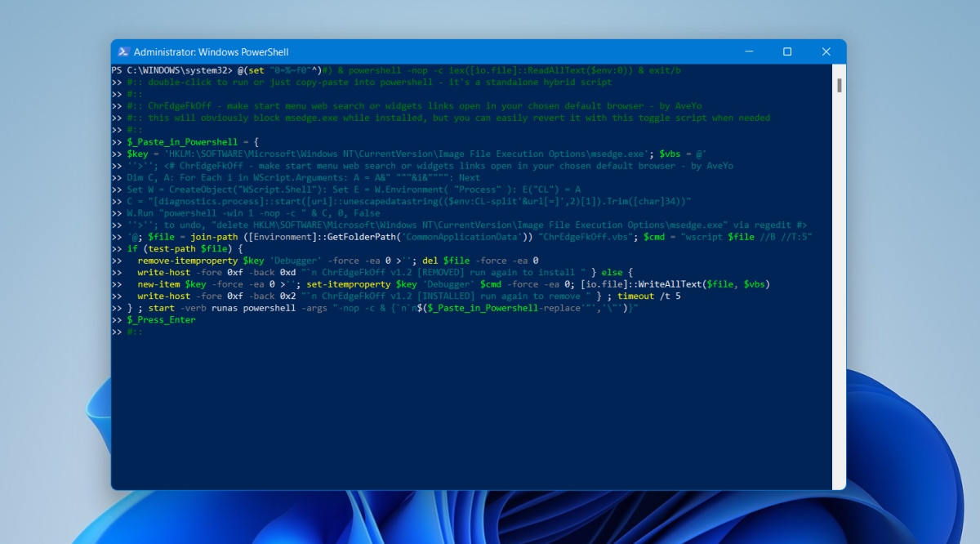Maximize the Administrator PowerShell window

[787, 51]
